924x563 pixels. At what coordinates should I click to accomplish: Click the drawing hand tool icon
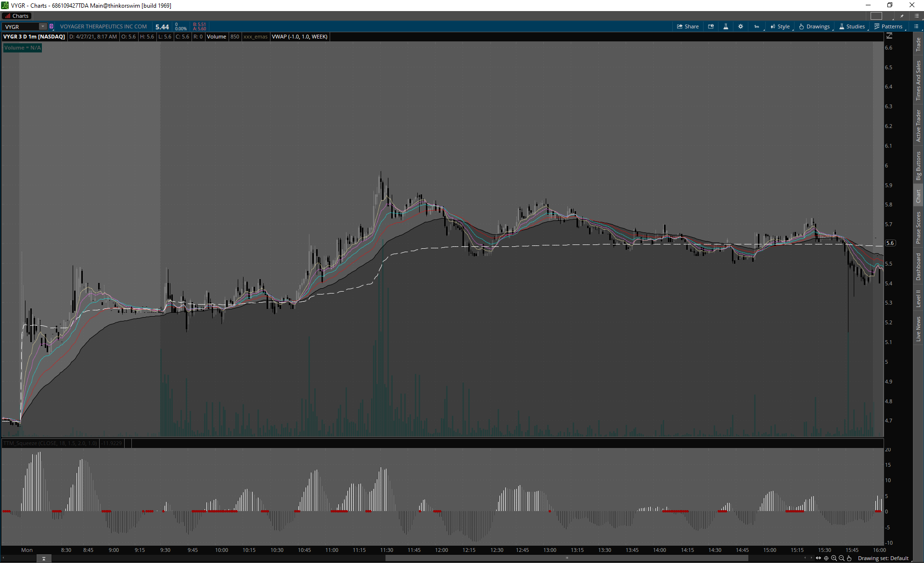849,558
